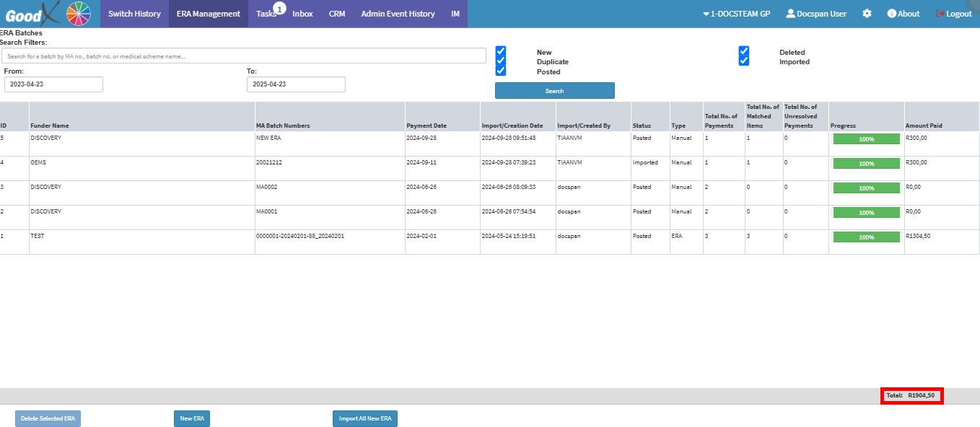Screen dimensions: 980x427
Task: Open the Docspan User profile
Action: [x=816, y=14]
